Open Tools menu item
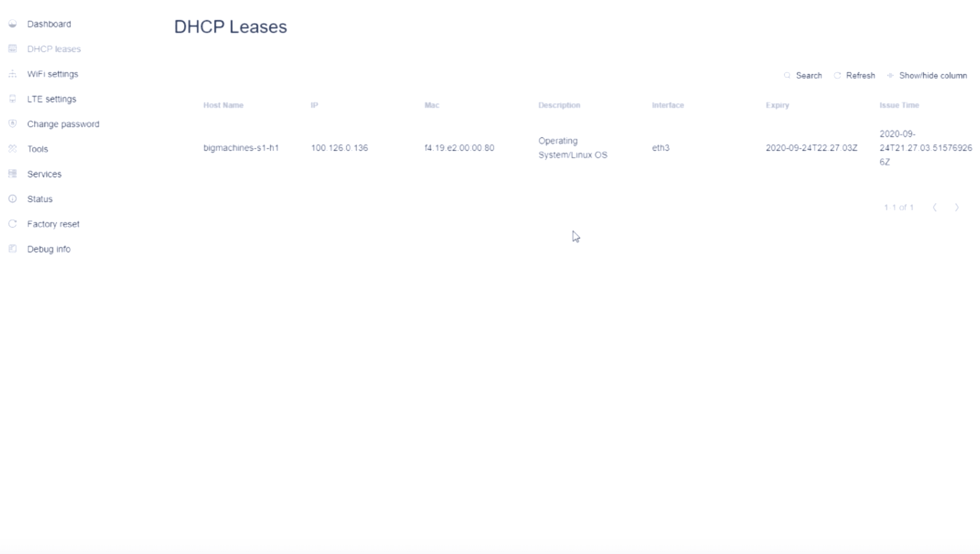Image resolution: width=980 pixels, height=554 pixels. [x=37, y=149]
